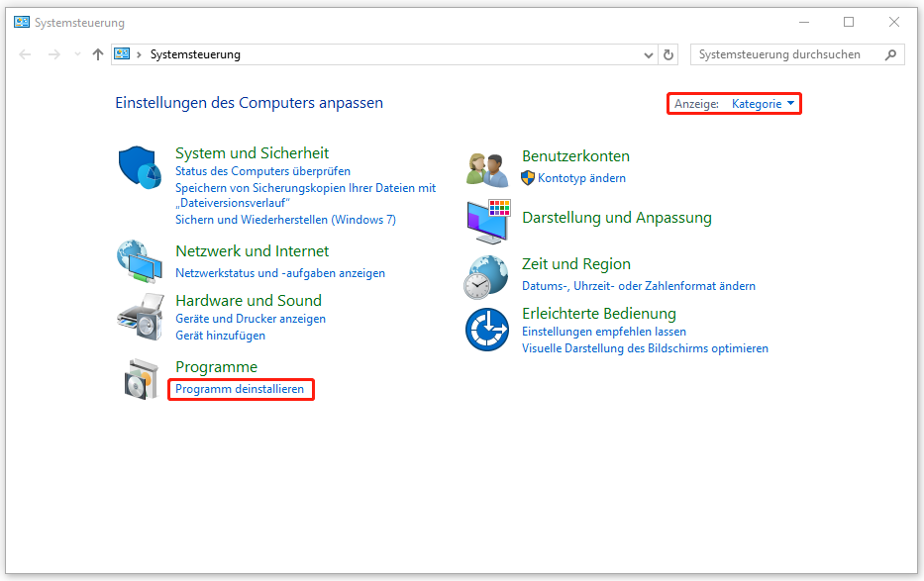Click the Programme CD icon
The image size is (924, 581).
pyautogui.click(x=142, y=379)
